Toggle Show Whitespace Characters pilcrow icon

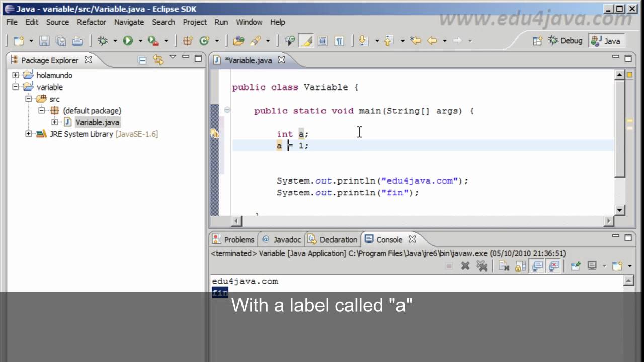pos(339,41)
